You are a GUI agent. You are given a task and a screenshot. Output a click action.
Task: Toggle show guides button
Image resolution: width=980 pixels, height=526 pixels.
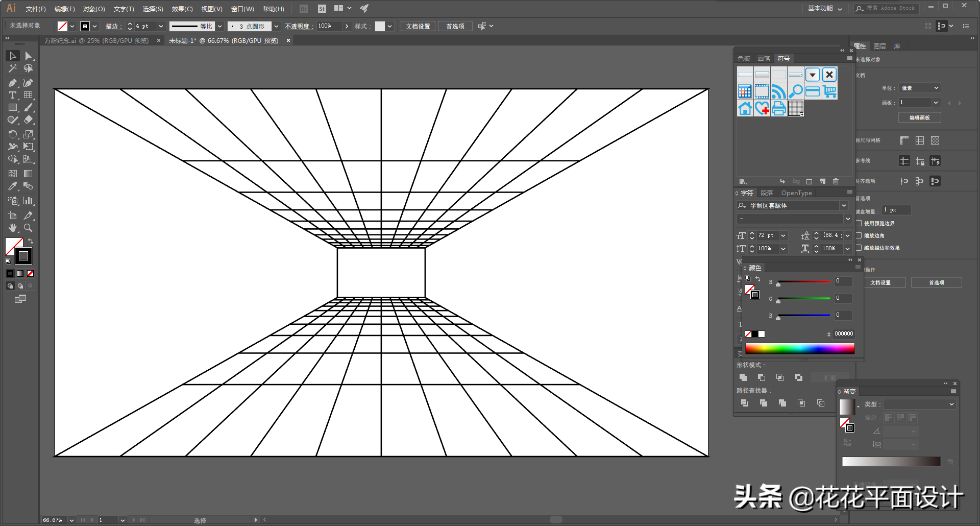[x=904, y=161]
